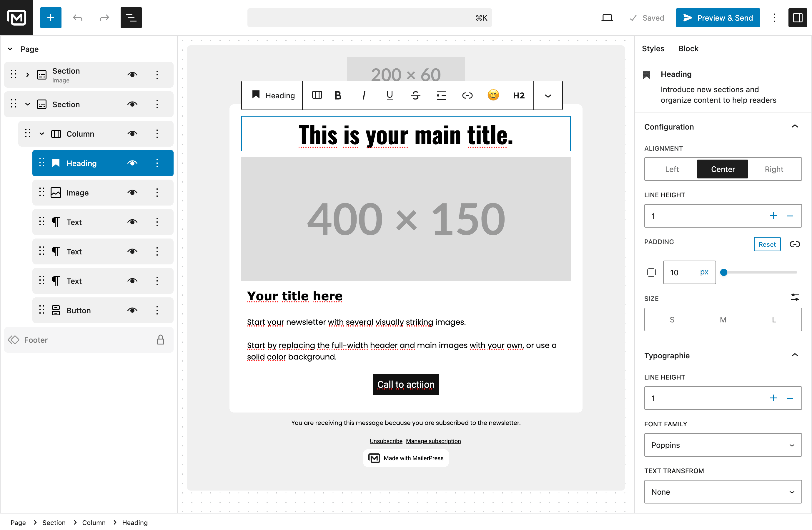This screenshot has width=812, height=530.
Task: Apply italic styling from the block toolbar
Action: [363, 95]
